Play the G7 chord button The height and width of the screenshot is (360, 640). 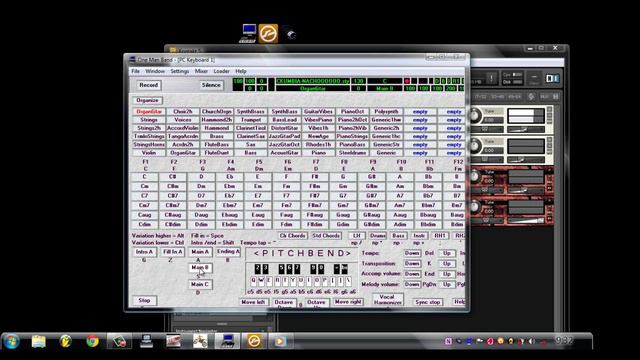[x=343, y=196]
